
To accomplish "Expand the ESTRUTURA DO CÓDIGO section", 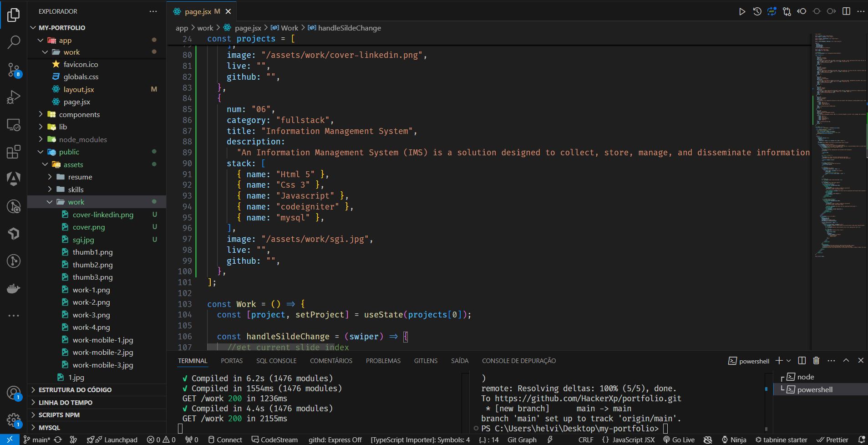I will pyautogui.click(x=75, y=390).
